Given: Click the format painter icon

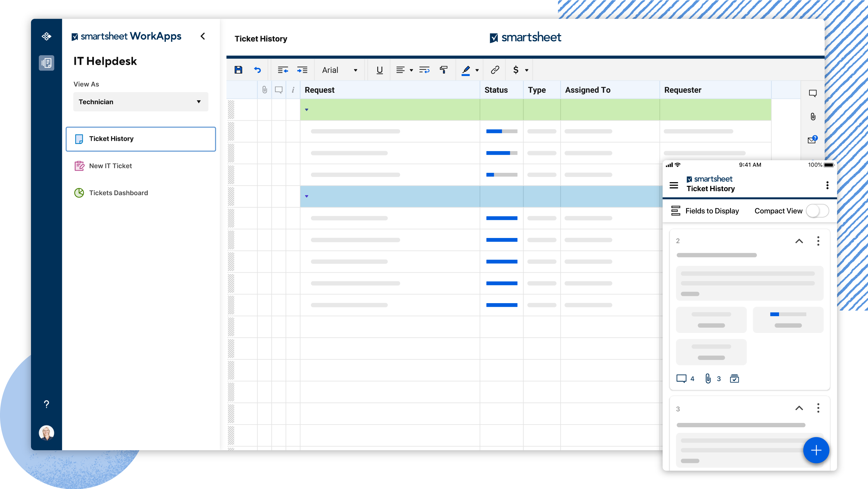Looking at the screenshot, I should point(443,70).
